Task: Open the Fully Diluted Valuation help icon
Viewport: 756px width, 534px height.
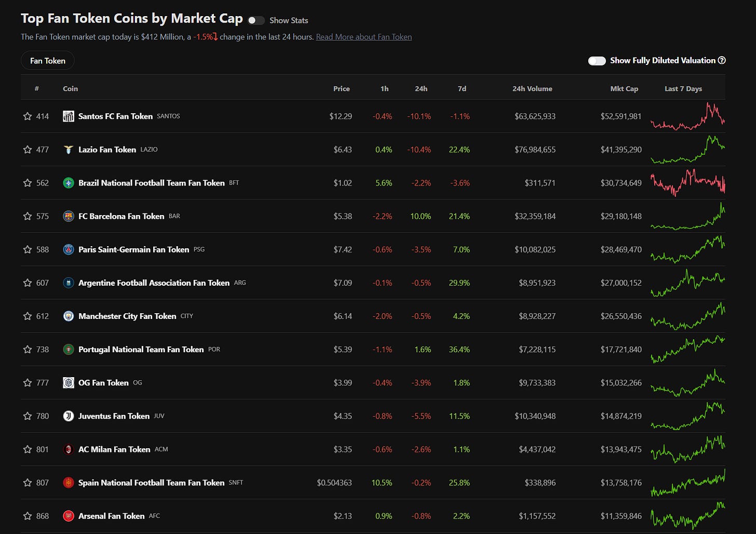Action: 722,60
